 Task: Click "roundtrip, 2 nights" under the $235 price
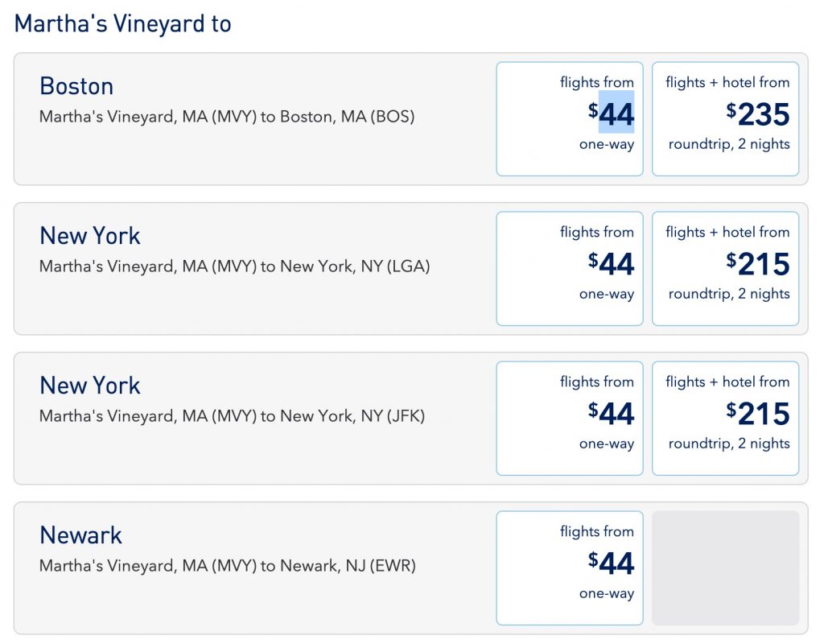click(729, 145)
